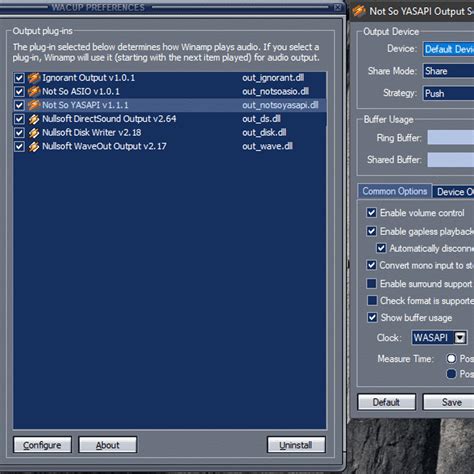Open the Device dropdown showing Default Device

[x=449, y=49]
